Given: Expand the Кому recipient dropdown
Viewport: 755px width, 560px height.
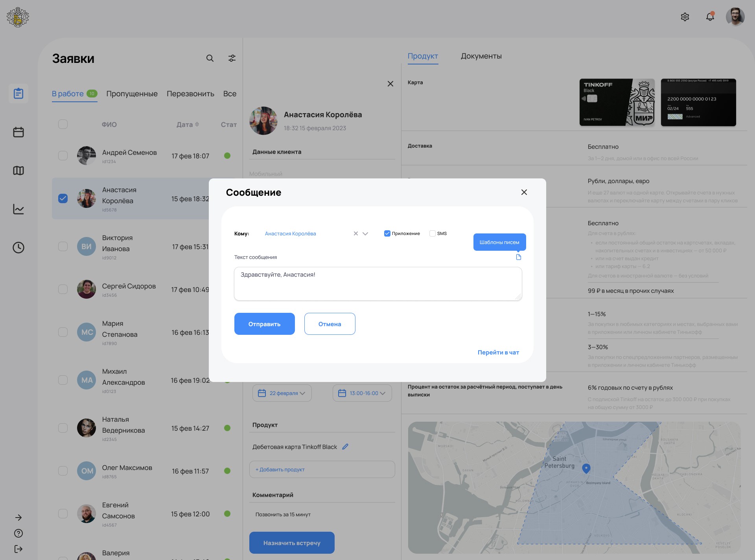Looking at the screenshot, I should point(365,233).
